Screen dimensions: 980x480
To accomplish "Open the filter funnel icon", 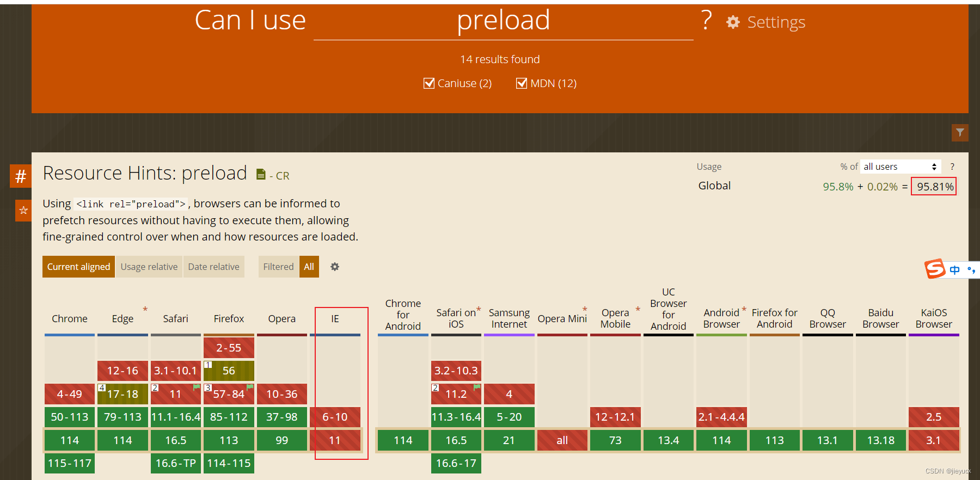I will pos(960,132).
